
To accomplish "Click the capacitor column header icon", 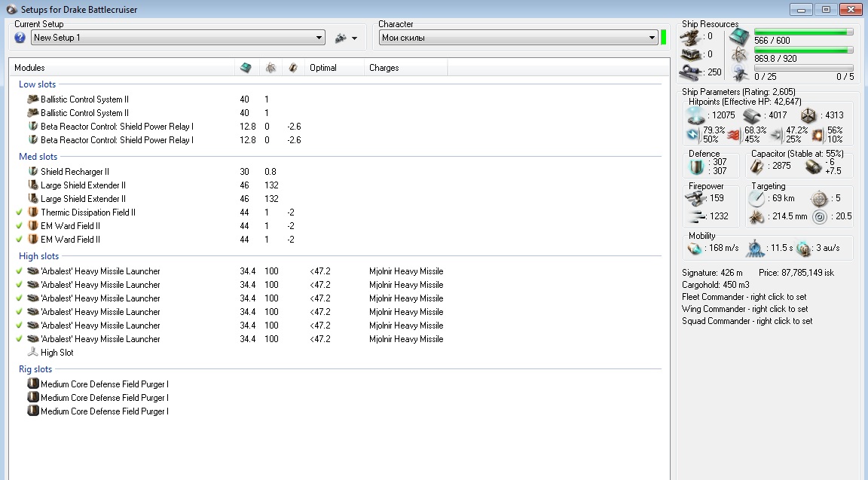I will coord(293,68).
